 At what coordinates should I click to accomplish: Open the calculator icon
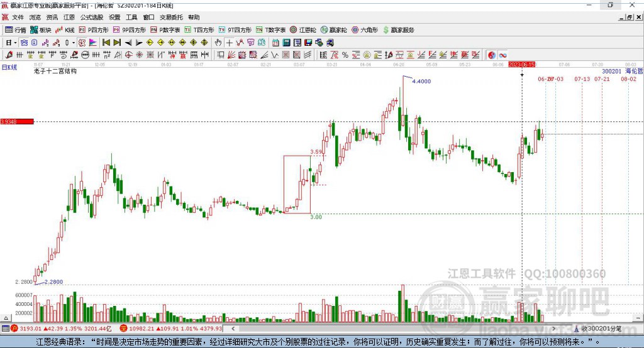coord(286,43)
